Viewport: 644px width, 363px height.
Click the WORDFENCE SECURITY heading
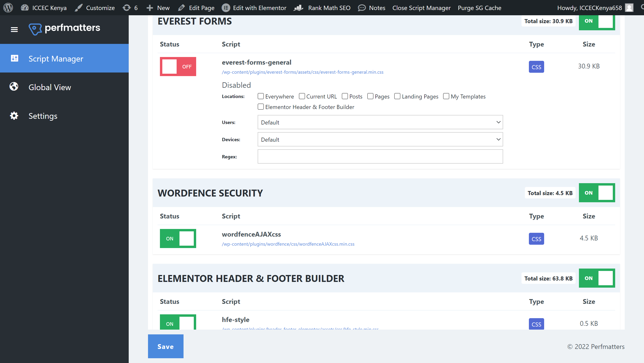coord(210,193)
